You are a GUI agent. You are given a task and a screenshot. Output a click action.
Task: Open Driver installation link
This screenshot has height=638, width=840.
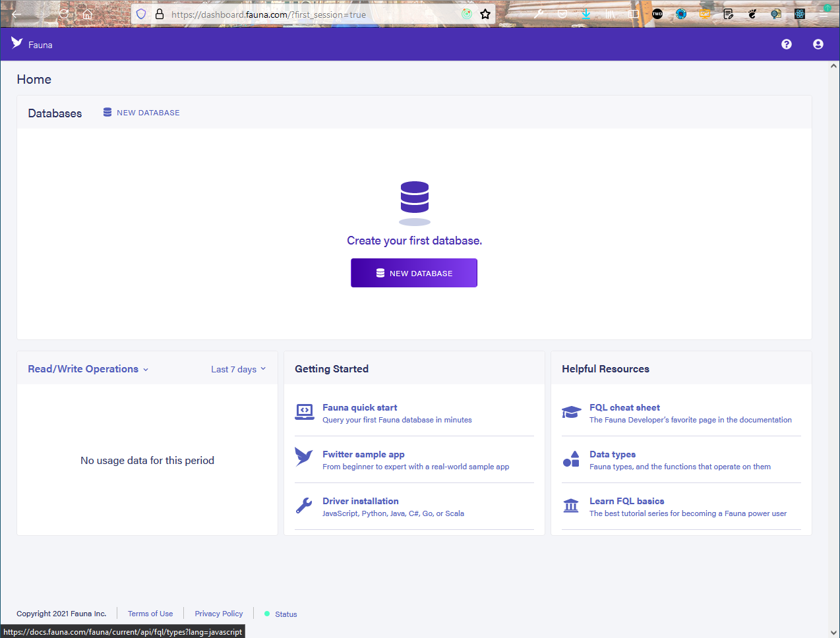click(x=361, y=501)
